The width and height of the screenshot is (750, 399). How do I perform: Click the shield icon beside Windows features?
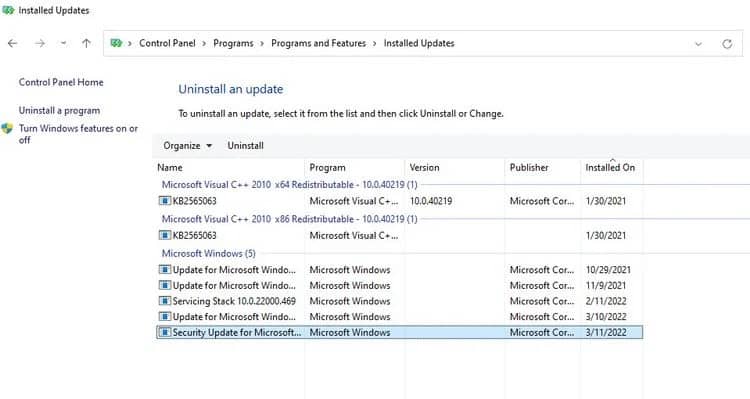tap(7, 129)
